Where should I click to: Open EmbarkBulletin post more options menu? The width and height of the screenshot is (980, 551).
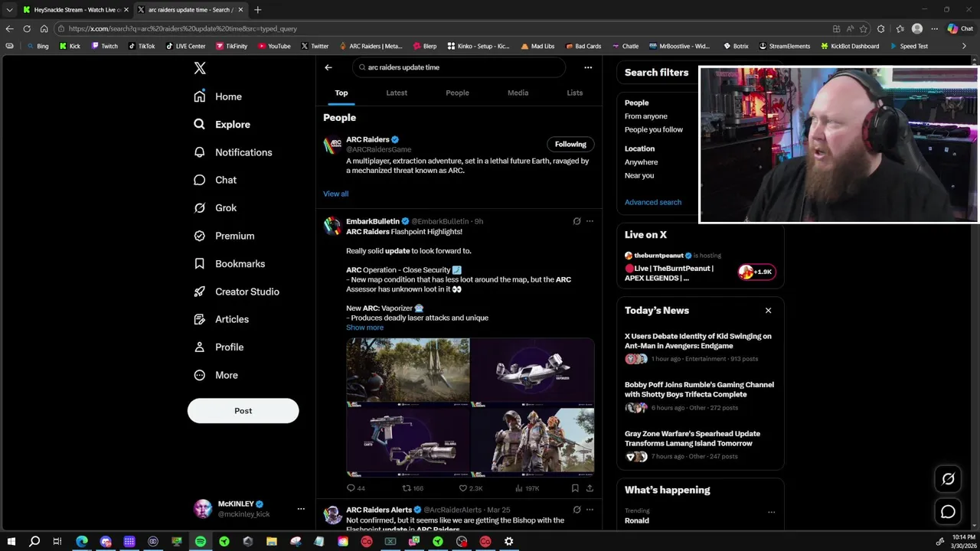coord(590,221)
